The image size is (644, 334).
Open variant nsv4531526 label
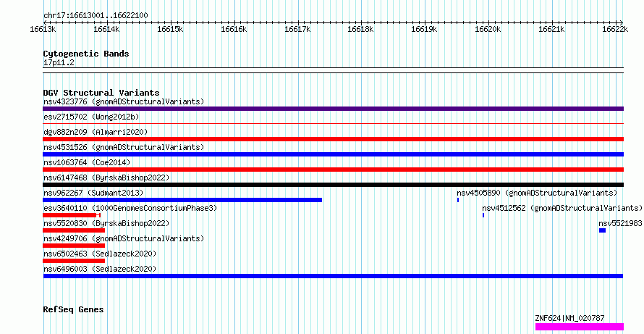click(124, 147)
